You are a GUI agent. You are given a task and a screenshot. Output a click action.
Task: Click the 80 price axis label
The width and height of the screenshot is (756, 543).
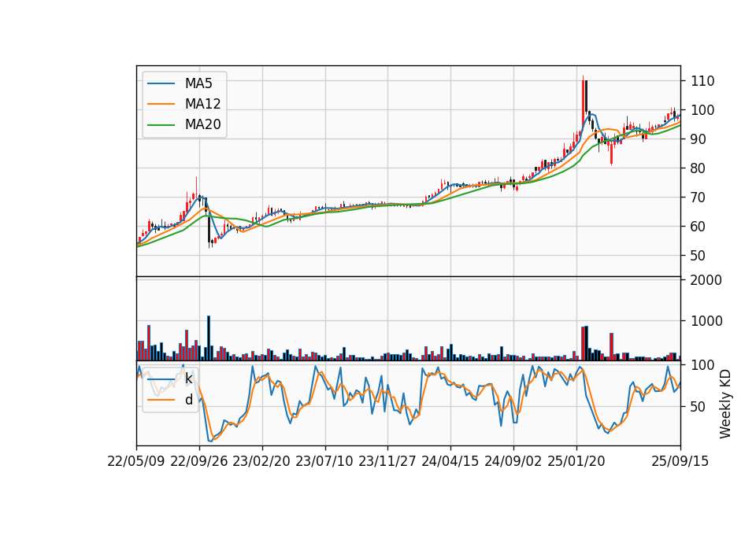click(699, 168)
